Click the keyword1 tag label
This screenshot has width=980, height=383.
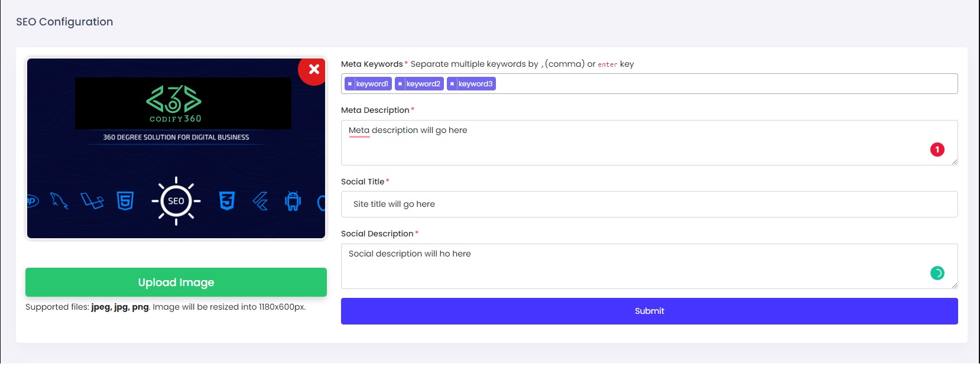[372, 84]
